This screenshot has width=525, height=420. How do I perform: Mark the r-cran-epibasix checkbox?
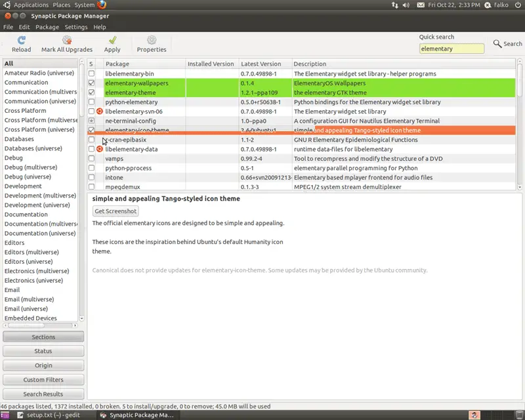click(91, 140)
